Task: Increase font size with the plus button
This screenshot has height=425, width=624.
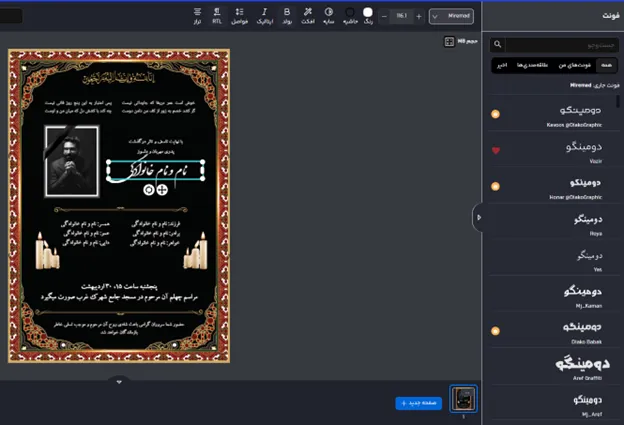Action: [x=419, y=15]
